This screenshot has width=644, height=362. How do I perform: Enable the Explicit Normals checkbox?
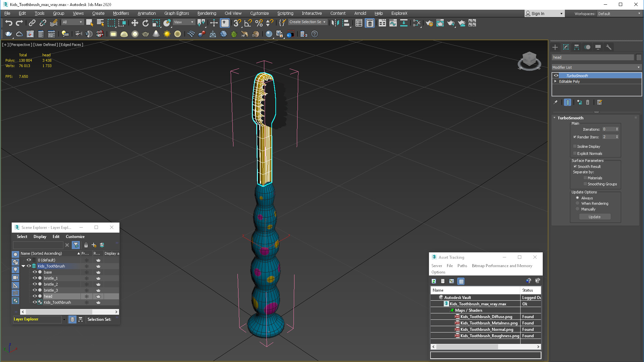point(575,154)
